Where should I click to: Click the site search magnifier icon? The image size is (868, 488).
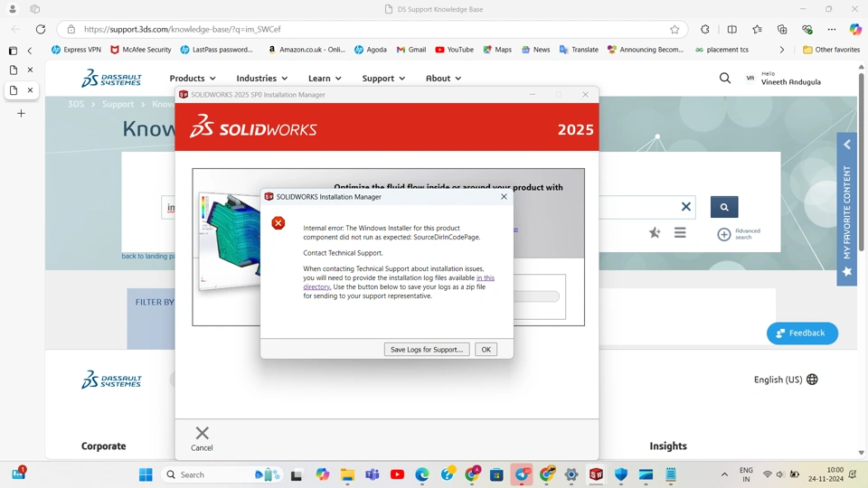click(724, 78)
